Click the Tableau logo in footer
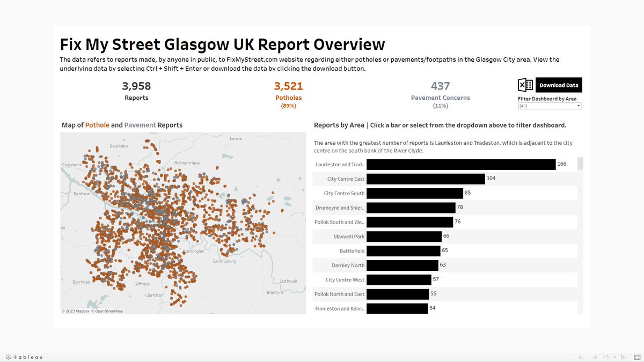 (24, 357)
